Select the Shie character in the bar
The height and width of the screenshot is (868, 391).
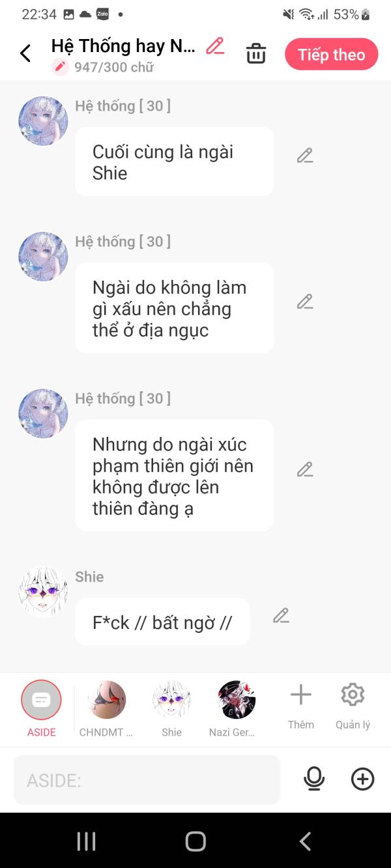(x=171, y=708)
